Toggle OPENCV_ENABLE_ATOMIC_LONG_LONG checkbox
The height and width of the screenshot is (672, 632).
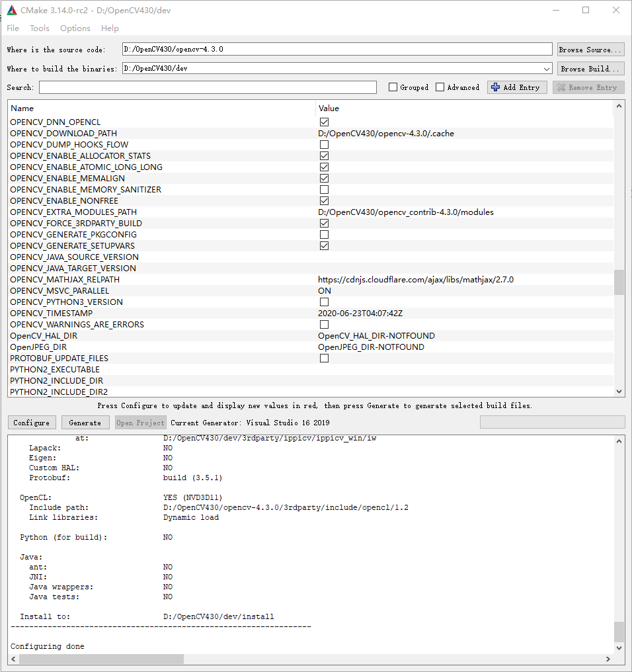(x=325, y=167)
